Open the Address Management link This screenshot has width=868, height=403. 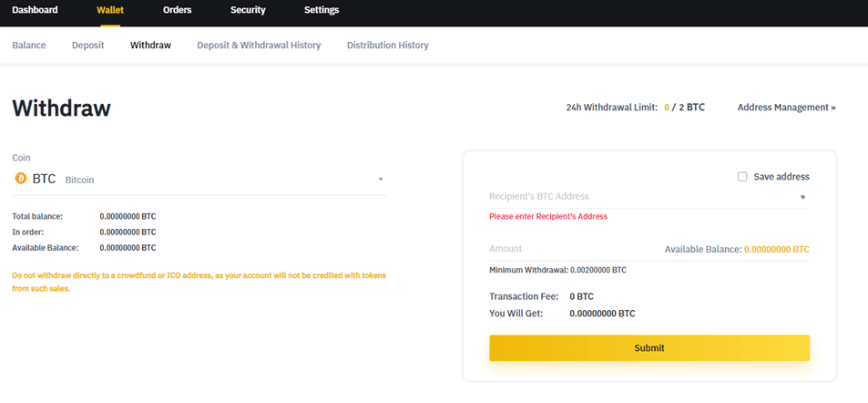pyautogui.click(x=787, y=108)
